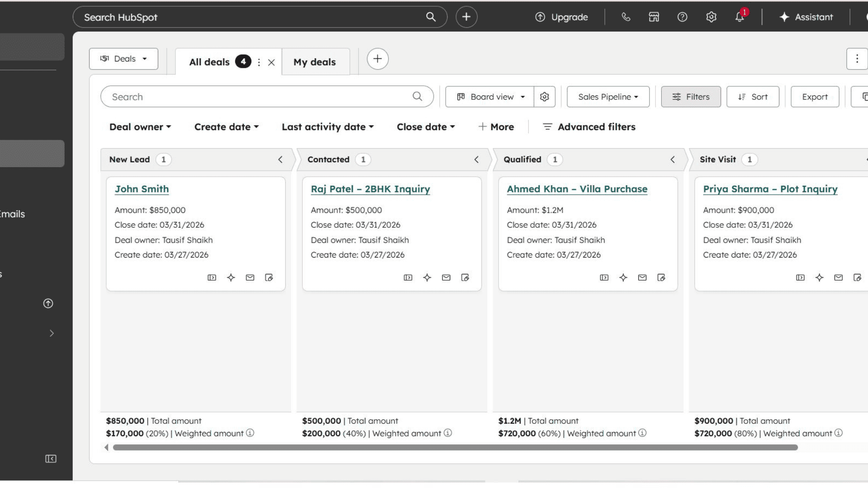The width and height of the screenshot is (868, 488).
Task: Collapse the New Lead stage column
Action: (x=280, y=160)
